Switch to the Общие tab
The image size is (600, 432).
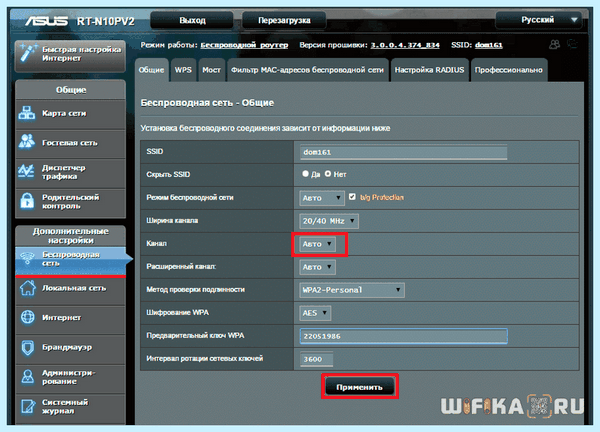pyautogui.click(x=152, y=70)
